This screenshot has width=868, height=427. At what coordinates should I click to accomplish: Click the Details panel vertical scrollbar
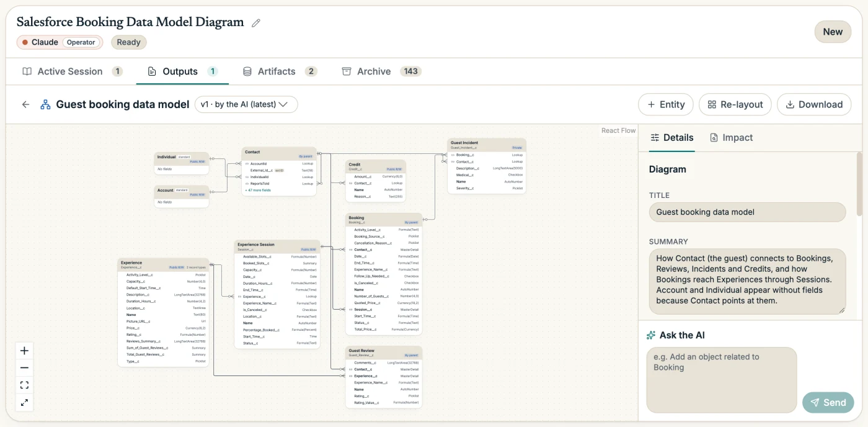(859, 185)
